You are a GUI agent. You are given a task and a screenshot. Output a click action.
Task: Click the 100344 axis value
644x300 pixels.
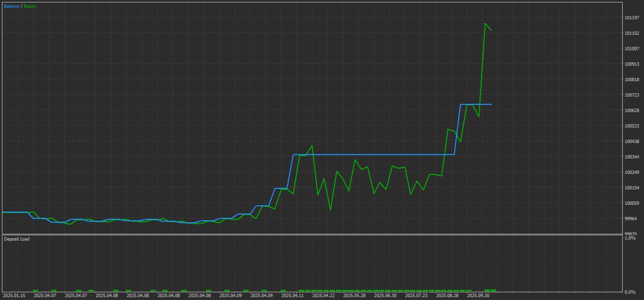[632, 157]
